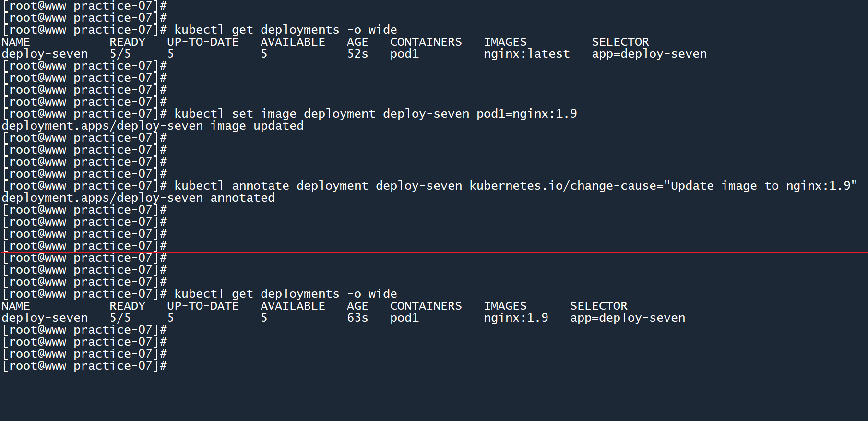This screenshot has width=868, height=421.
Task: Click the '5/5' READY value in last table
Action: 120,318
